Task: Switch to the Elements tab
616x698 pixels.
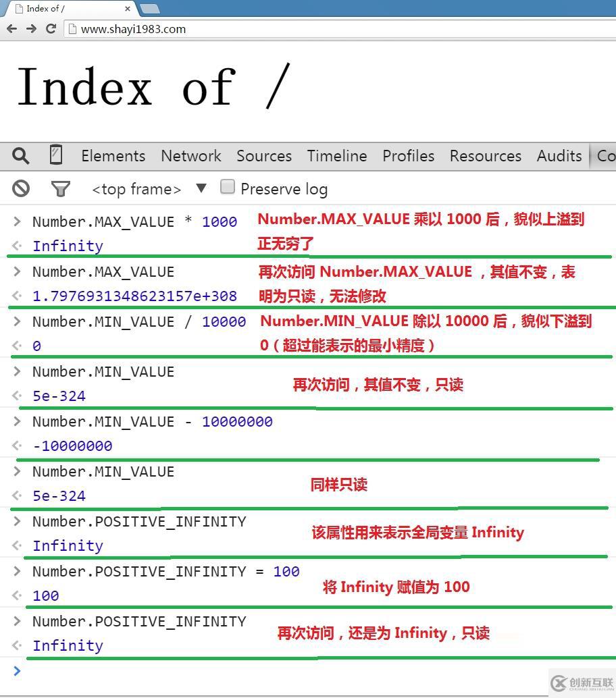Action: tap(113, 156)
